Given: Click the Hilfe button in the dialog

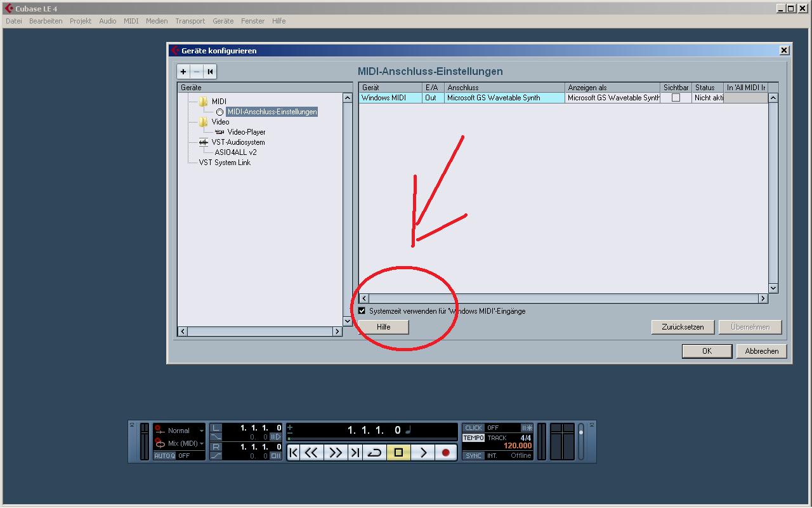Looking at the screenshot, I should pyautogui.click(x=383, y=327).
